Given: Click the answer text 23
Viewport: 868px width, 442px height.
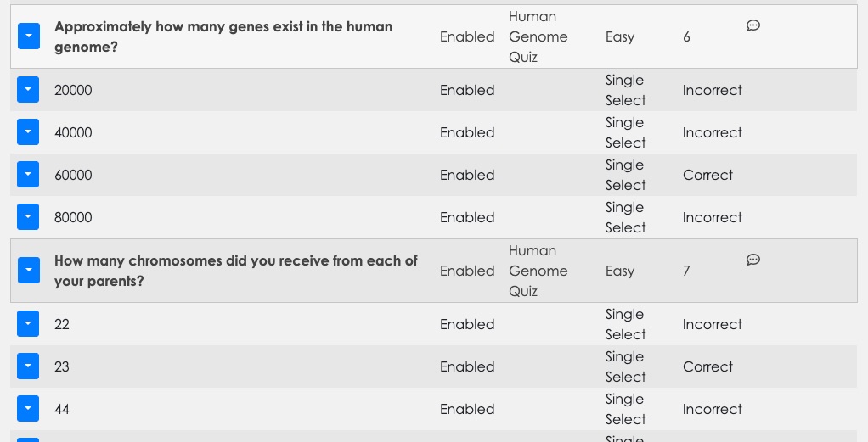Looking at the screenshot, I should coord(61,366).
